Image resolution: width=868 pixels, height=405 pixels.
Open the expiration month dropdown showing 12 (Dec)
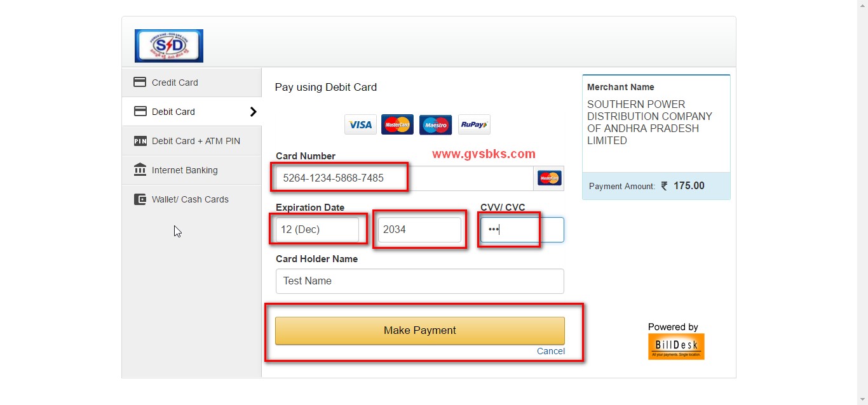318,230
